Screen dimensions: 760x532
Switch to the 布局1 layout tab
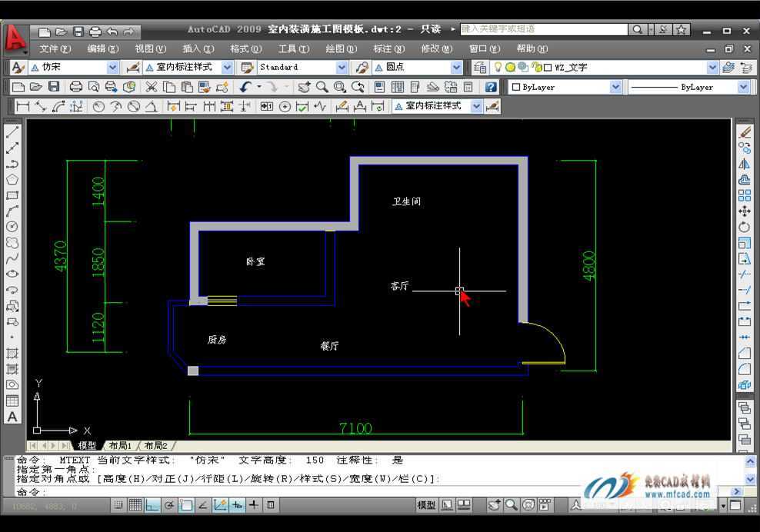tap(120, 445)
